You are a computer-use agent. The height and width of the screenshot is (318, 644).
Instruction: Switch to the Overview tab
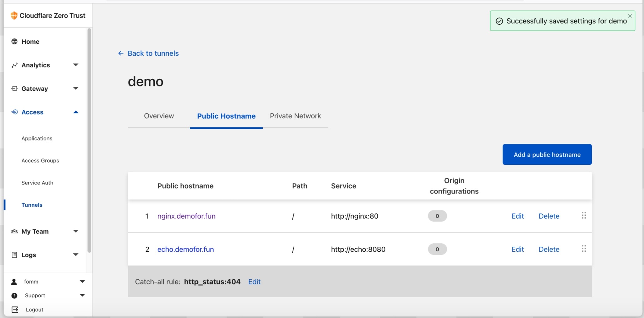pyautogui.click(x=159, y=116)
